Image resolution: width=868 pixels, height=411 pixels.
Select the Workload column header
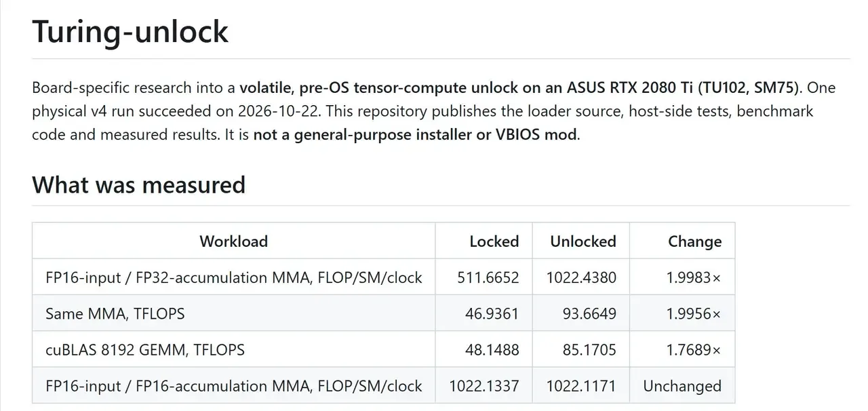tap(233, 241)
